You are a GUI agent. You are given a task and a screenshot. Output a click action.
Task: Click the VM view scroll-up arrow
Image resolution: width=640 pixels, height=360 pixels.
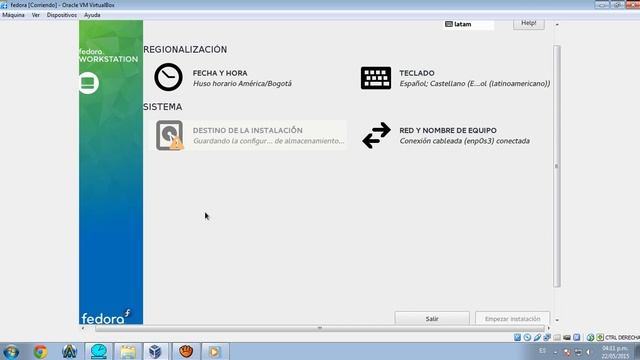[x=557, y=24]
